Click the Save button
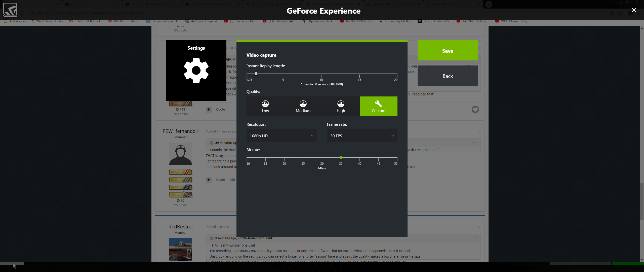This screenshot has width=644, height=272. (448, 51)
